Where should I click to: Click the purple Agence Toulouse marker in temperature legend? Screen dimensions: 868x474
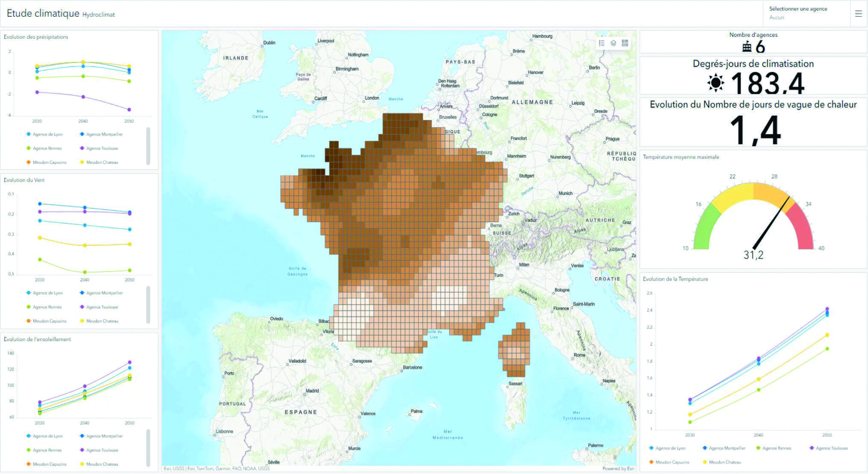pos(812,448)
